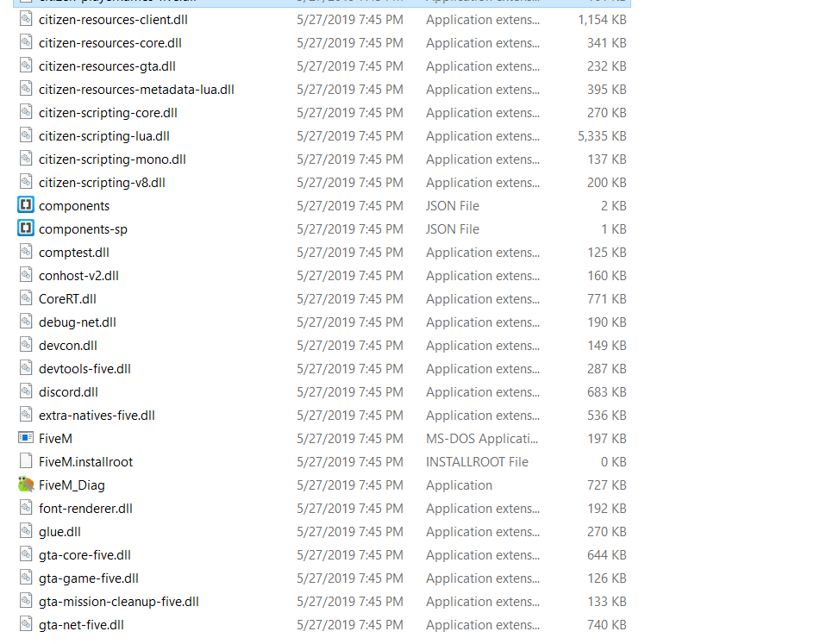This screenshot has height=644, width=820.
Task: Click the MS-DOS Applicati... type for FiveM
Action: 482,439
